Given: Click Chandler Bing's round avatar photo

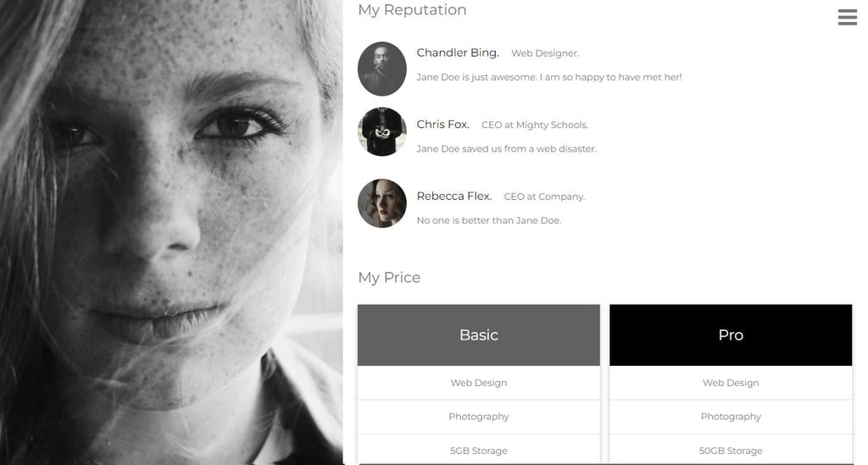Looking at the screenshot, I should (x=382, y=69).
